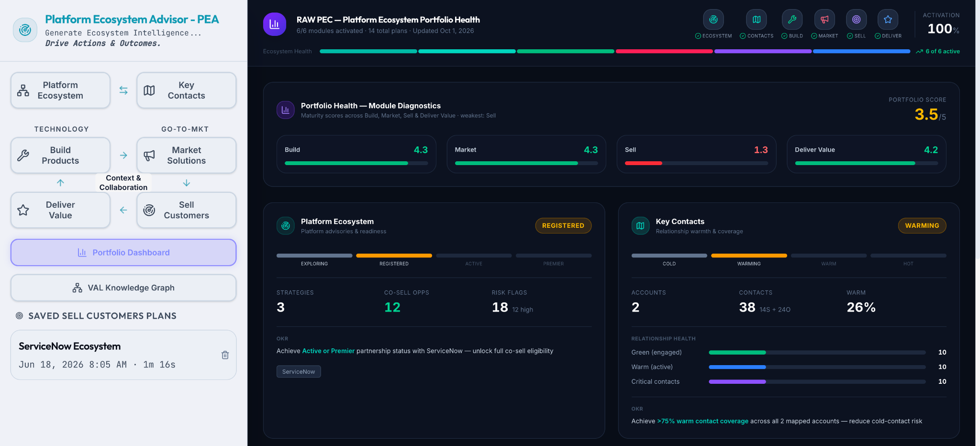Click the REGISTERED status badge
Viewport: 980px width, 446px height.
coord(563,225)
